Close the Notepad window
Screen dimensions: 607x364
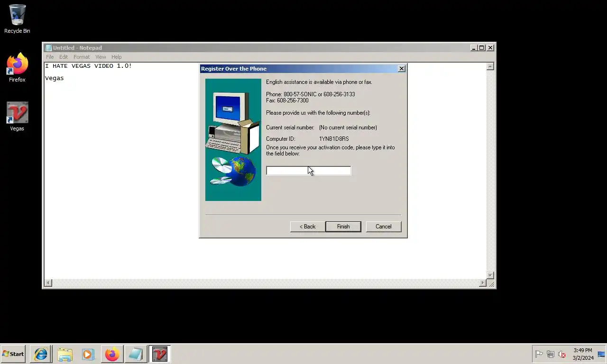tap(490, 48)
